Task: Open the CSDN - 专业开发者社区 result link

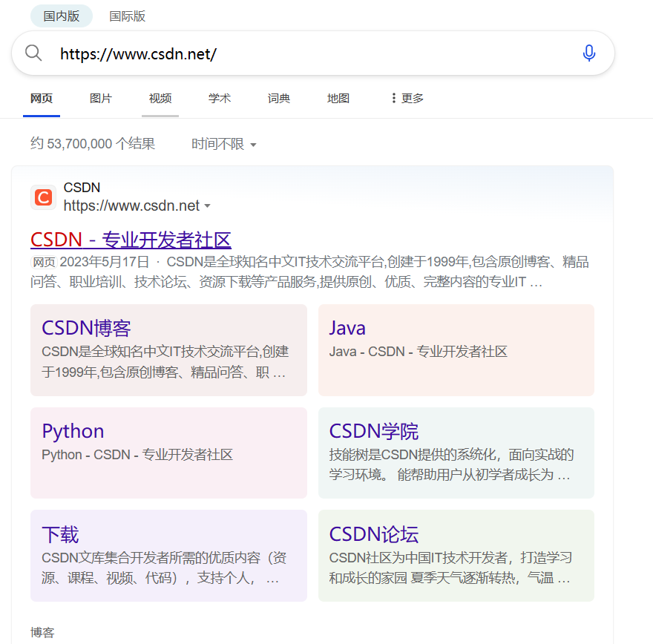Action: 131,240
